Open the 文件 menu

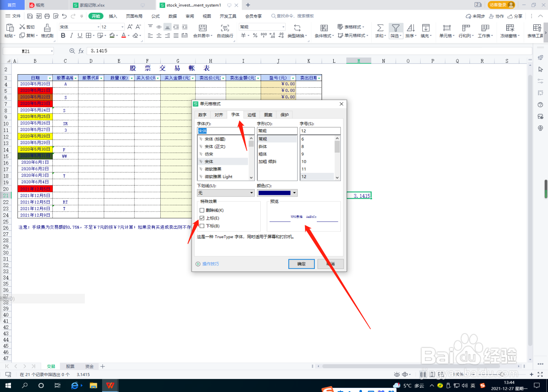pos(13,16)
